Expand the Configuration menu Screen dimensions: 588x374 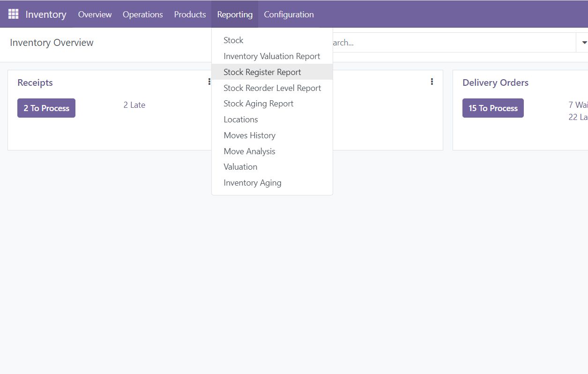pyautogui.click(x=289, y=15)
